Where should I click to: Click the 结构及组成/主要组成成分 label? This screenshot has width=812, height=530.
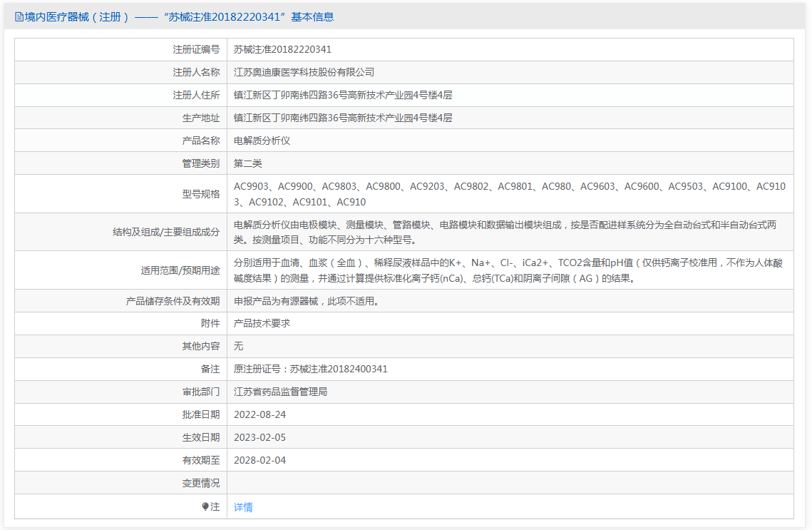[166, 232]
